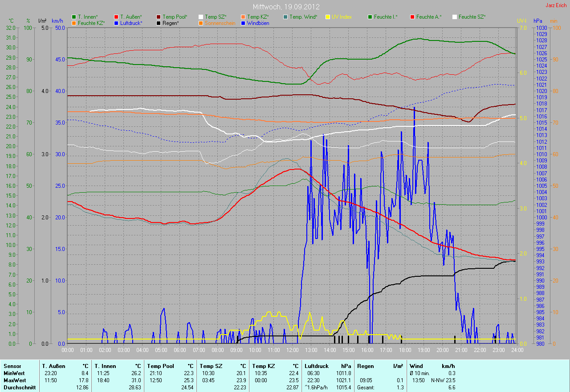570x392 pixels.
Task: Click the Jarz Erich text in corner
Action: pos(556,5)
